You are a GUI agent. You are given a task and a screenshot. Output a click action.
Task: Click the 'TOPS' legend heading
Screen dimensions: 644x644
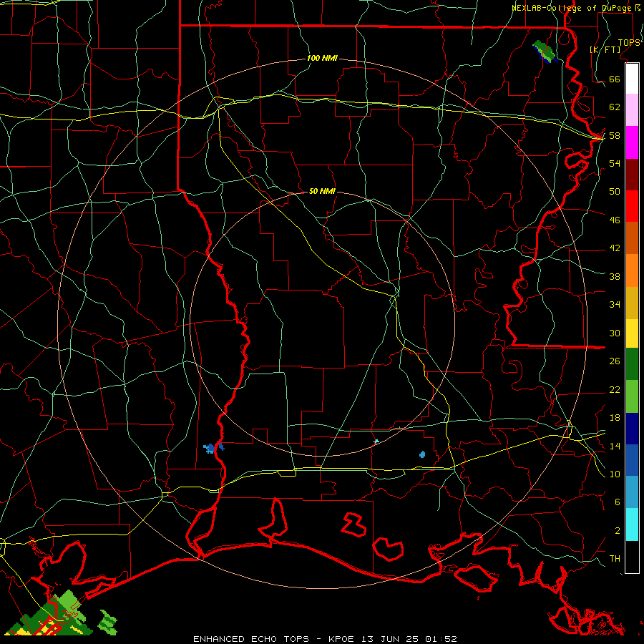point(629,42)
